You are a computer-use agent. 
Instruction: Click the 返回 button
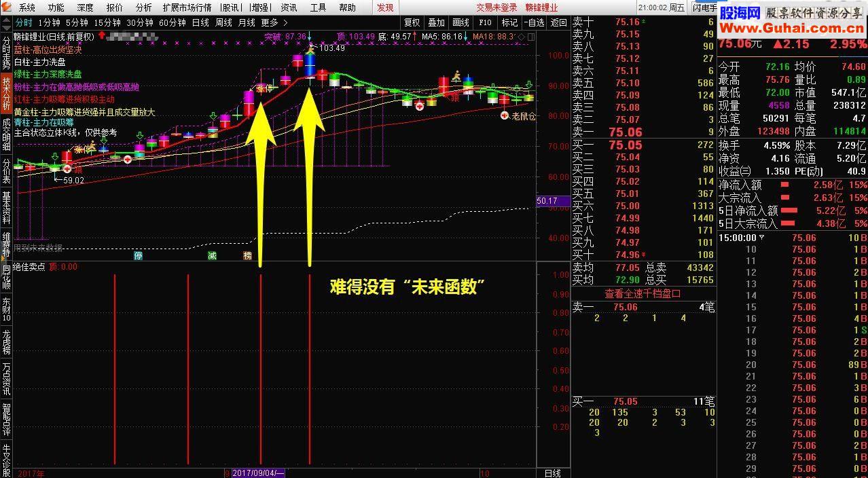(x=559, y=22)
